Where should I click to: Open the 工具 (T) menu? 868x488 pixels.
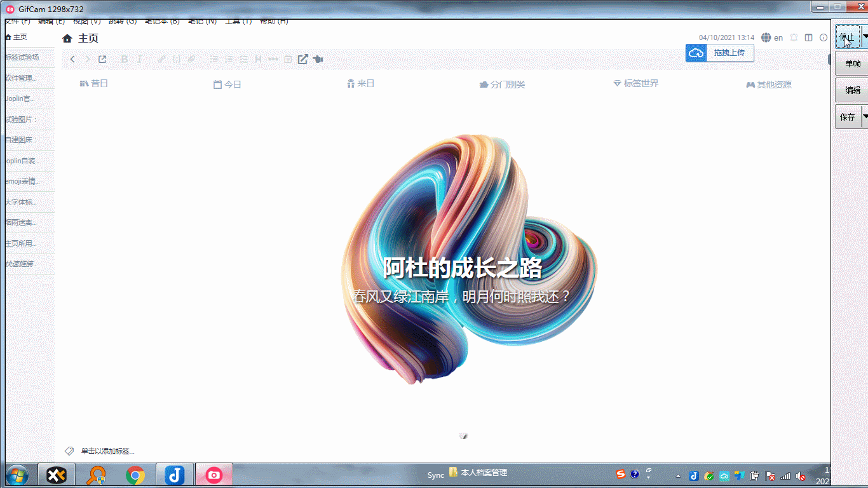238,22
